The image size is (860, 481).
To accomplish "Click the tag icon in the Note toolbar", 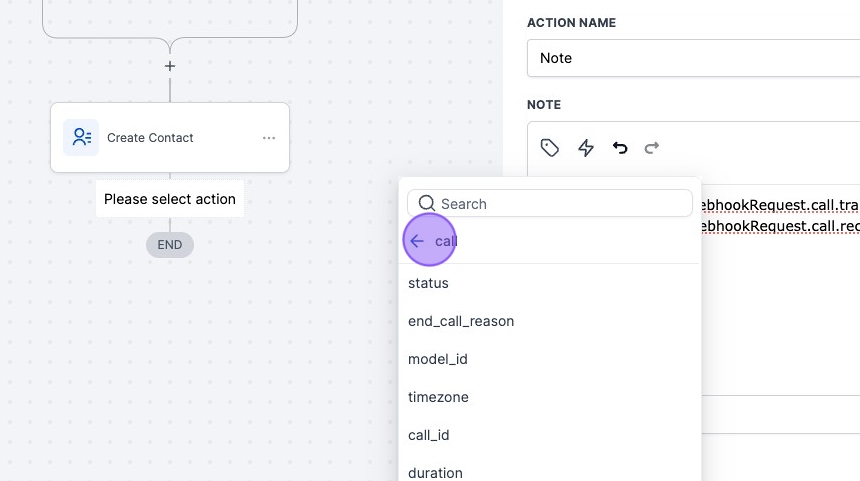I will (550, 148).
